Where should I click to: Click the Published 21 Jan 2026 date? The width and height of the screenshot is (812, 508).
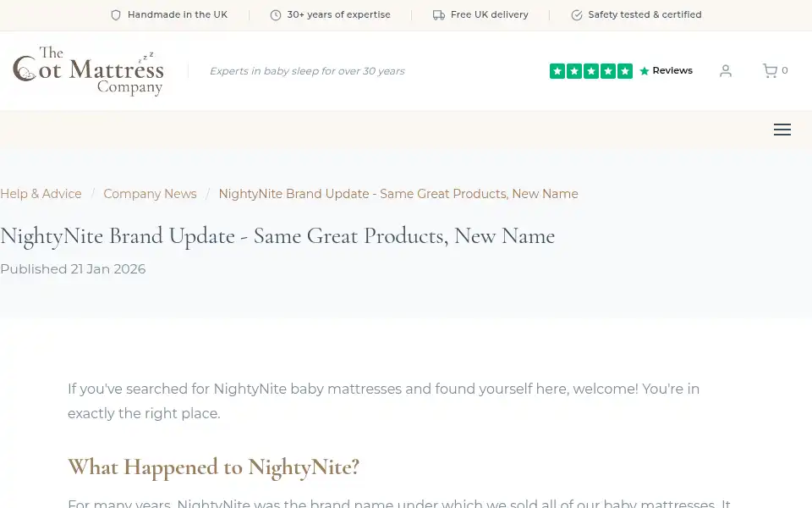click(x=73, y=269)
